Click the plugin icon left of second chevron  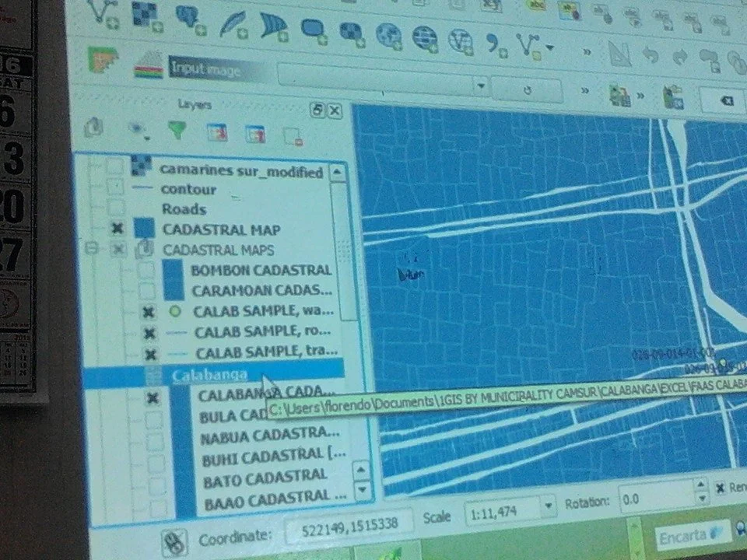click(x=620, y=96)
